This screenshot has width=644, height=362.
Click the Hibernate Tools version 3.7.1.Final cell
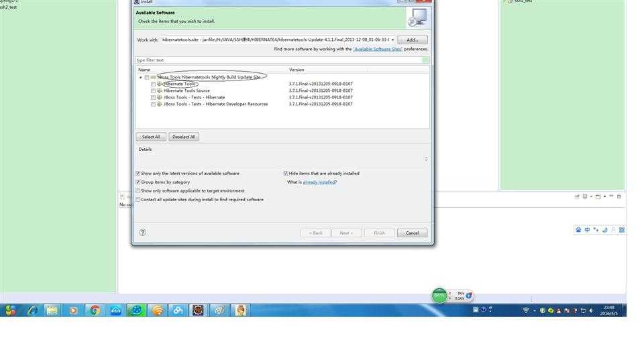(321, 84)
